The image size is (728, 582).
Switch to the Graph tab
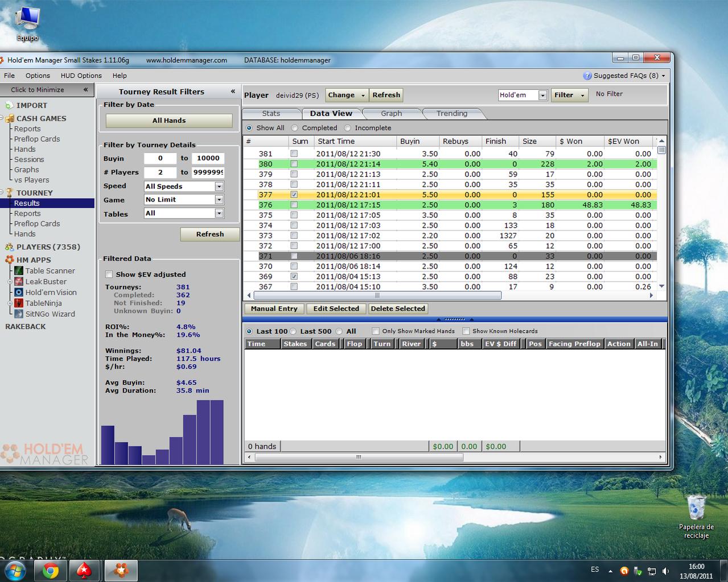point(391,113)
